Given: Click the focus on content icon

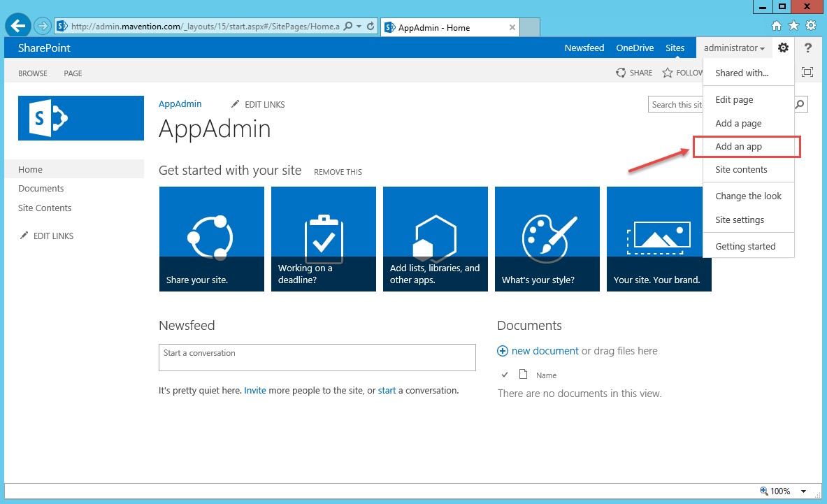Looking at the screenshot, I should pyautogui.click(x=807, y=73).
